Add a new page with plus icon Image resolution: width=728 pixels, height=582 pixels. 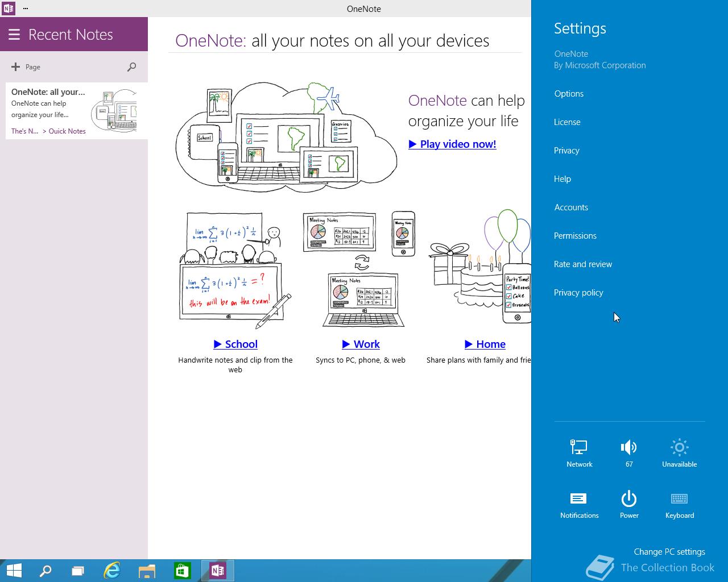click(15, 67)
